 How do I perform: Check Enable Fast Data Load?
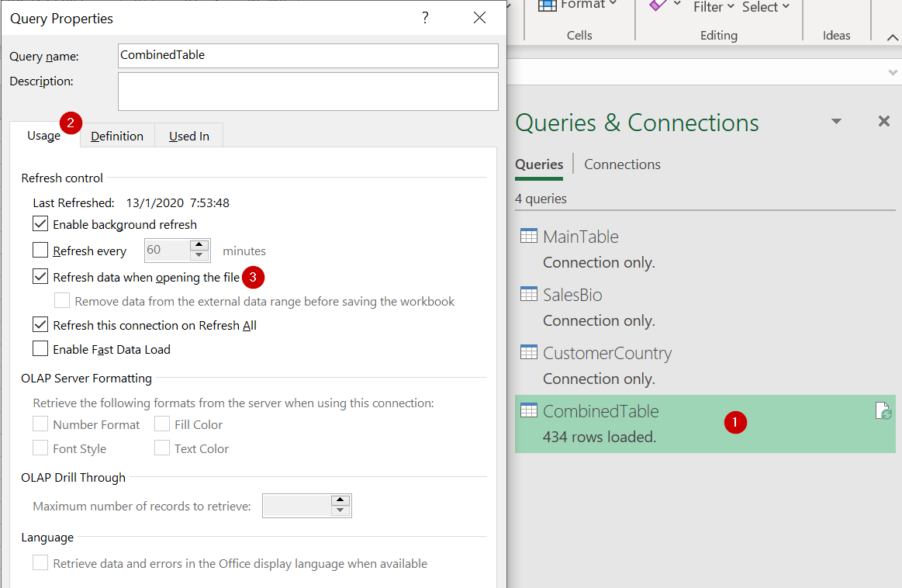[39, 348]
